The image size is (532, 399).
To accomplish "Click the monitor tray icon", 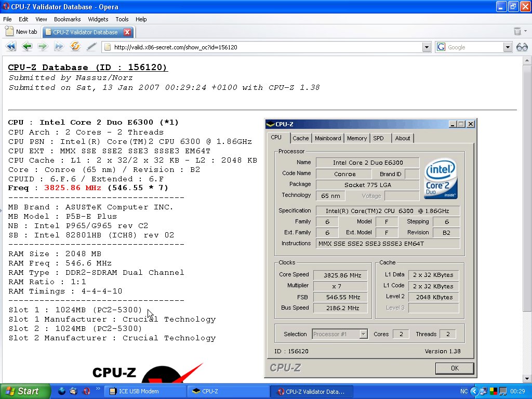I will point(503,392).
